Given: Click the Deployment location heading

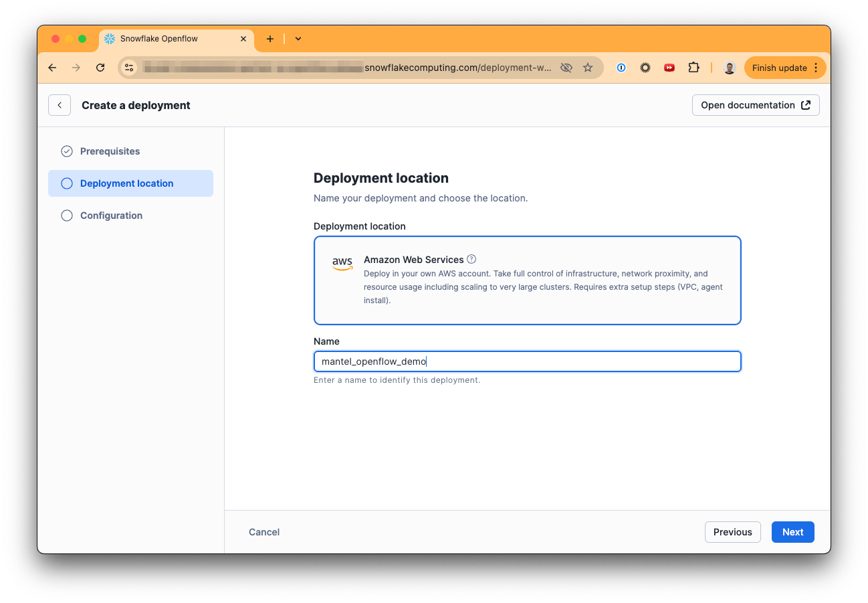Looking at the screenshot, I should tap(381, 178).
